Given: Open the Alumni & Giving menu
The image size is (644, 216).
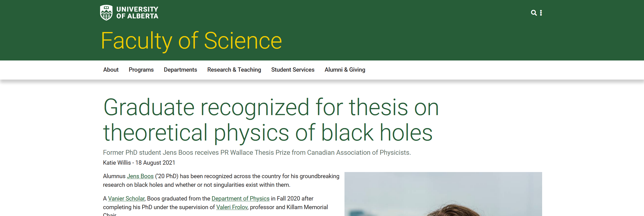Looking at the screenshot, I should [345, 70].
